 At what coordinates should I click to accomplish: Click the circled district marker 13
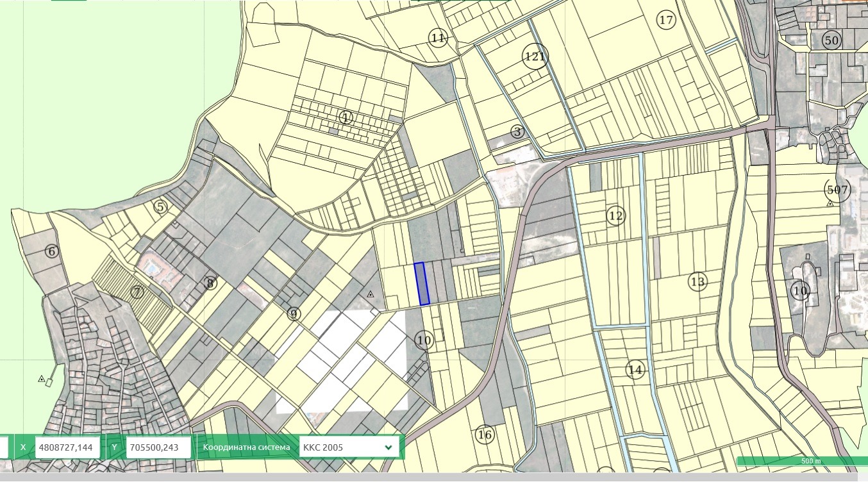[697, 281]
